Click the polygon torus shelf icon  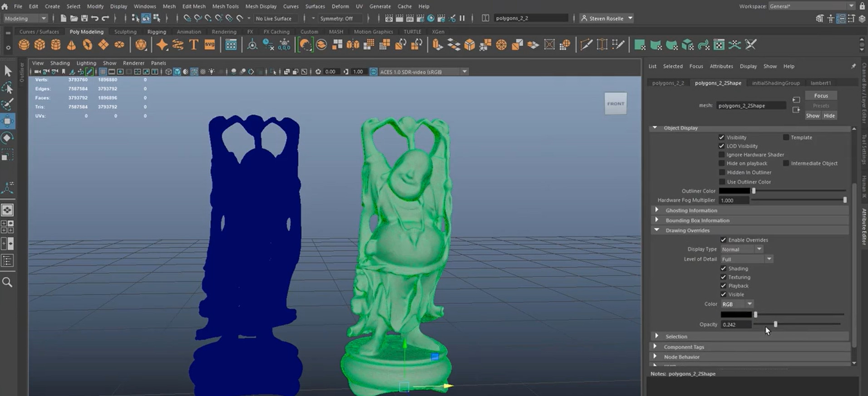87,44
